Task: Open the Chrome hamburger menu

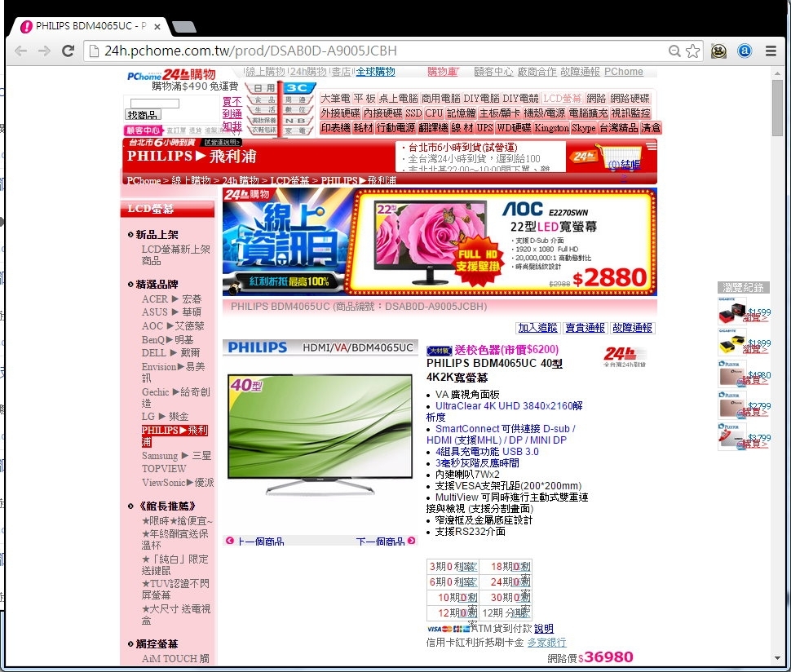Action: coord(771,51)
